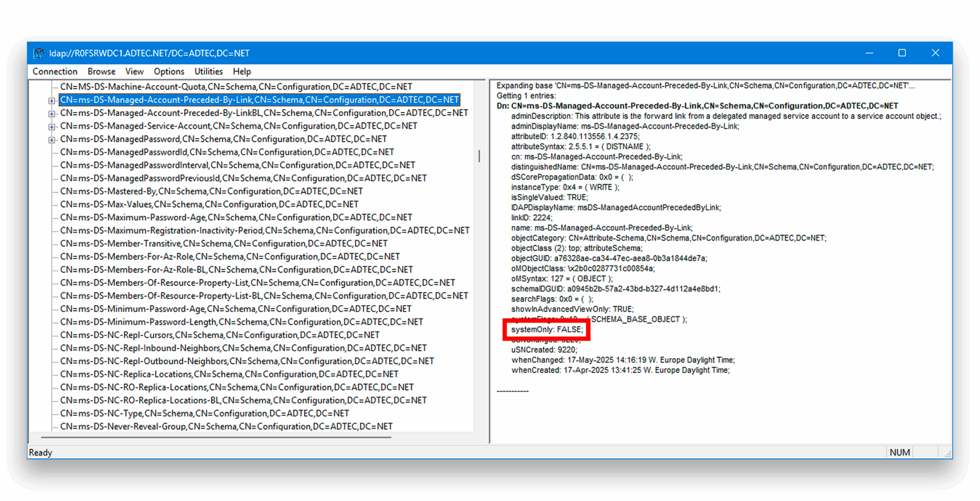
Task: Open the Help menu
Action: (x=241, y=71)
